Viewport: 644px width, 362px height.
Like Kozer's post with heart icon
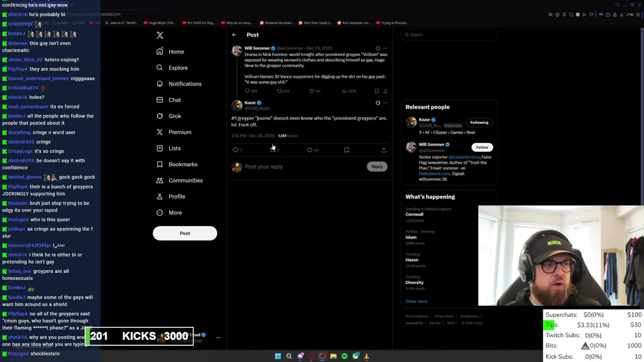pyautogui.click(x=309, y=150)
